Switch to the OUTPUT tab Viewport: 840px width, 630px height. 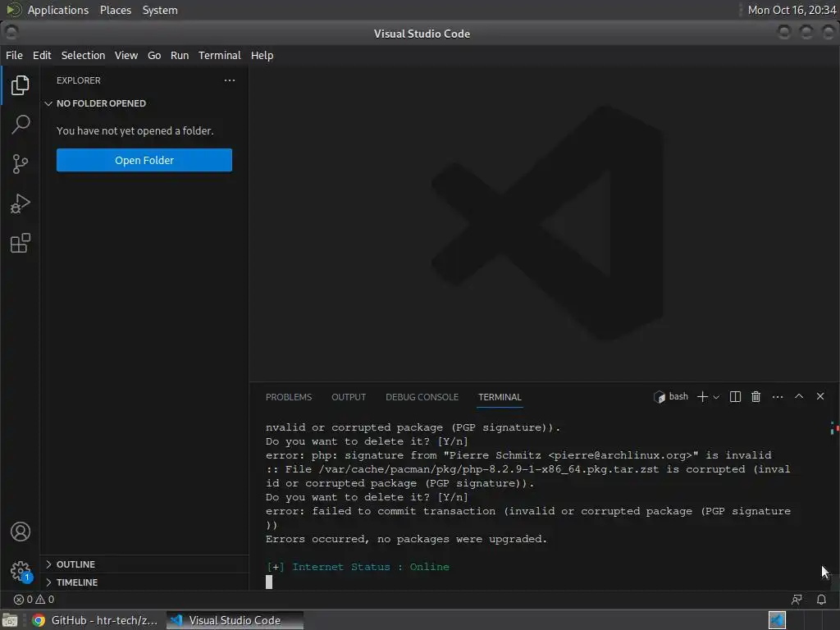click(x=349, y=397)
